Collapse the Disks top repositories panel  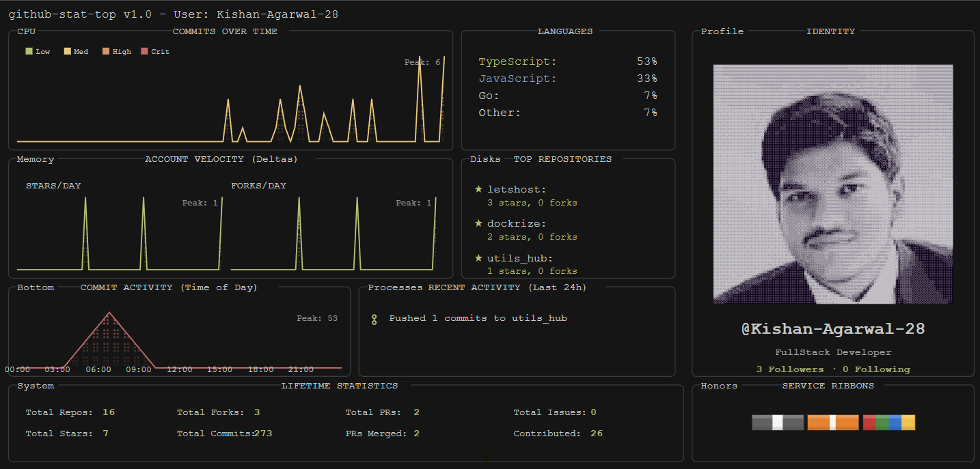pos(485,158)
